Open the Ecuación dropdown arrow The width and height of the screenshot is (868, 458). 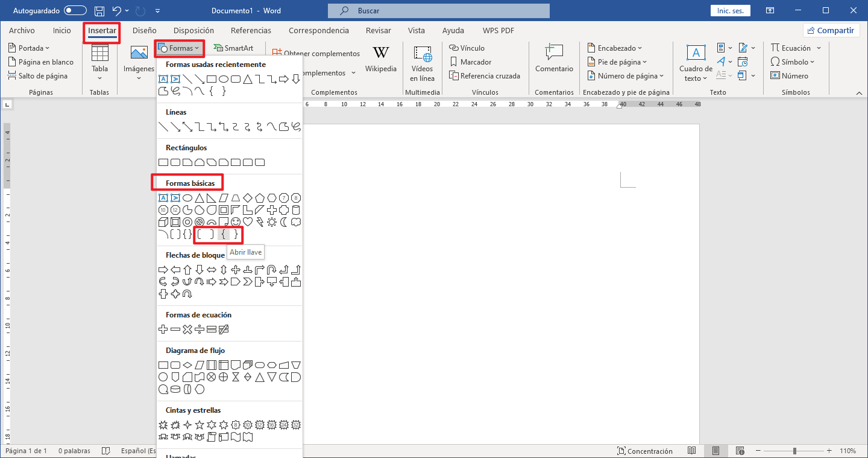click(x=819, y=48)
